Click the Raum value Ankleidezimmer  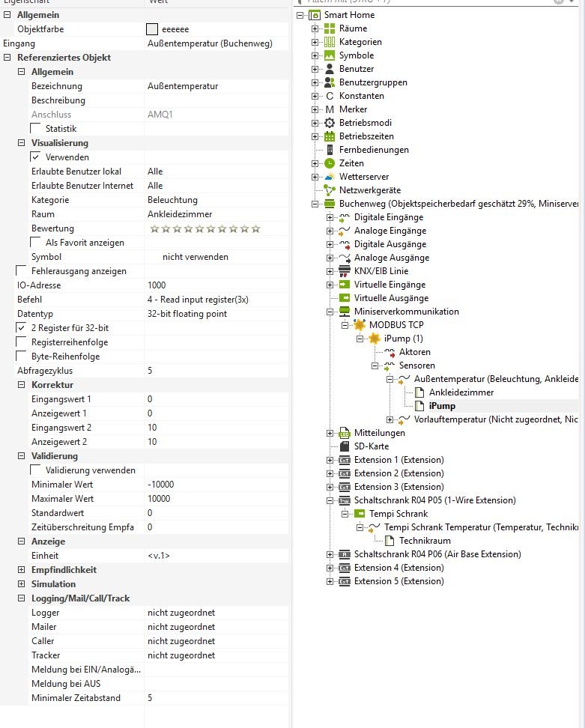pyautogui.click(x=216, y=214)
